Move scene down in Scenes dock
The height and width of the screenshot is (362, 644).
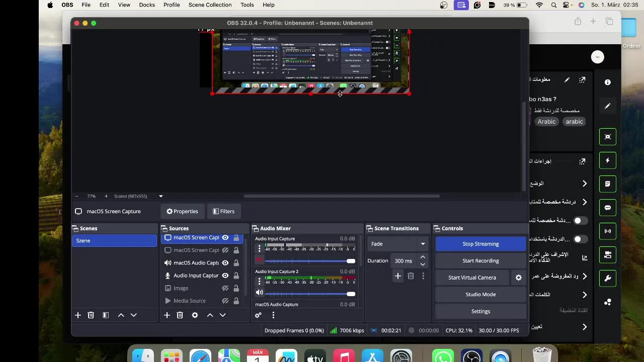134,315
